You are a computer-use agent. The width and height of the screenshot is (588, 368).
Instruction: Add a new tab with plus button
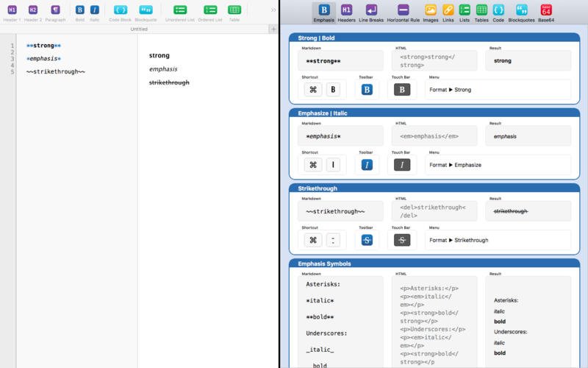(x=273, y=29)
